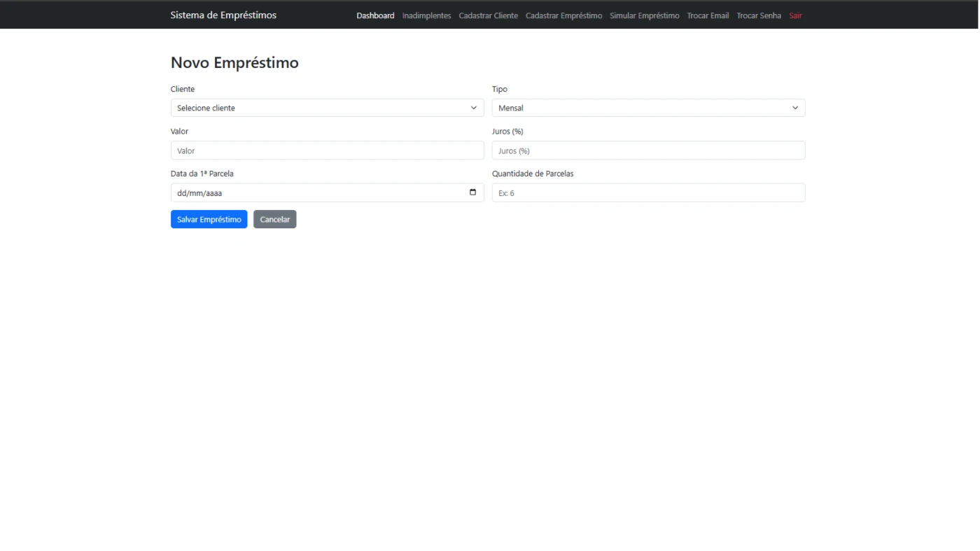Viewport: 980px width, 551px height.
Task: Focus the Juros (%) input field
Action: click(x=648, y=151)
